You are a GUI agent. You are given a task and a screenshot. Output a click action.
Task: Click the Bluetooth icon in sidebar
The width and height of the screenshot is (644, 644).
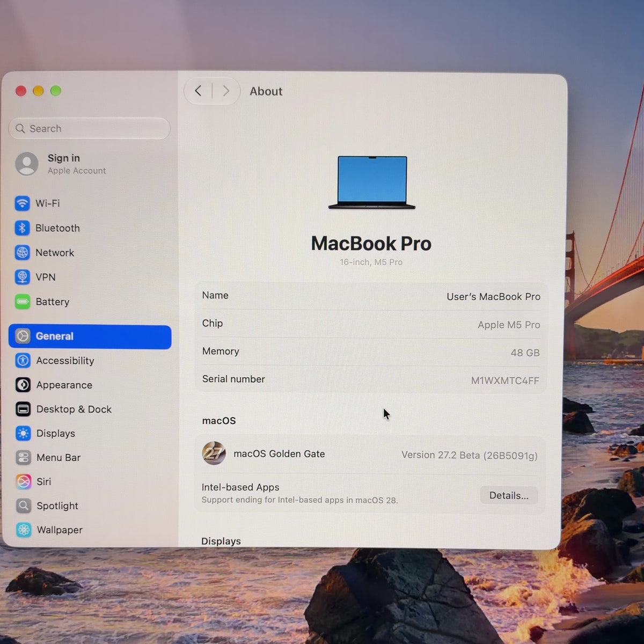(x=22, y=228)
